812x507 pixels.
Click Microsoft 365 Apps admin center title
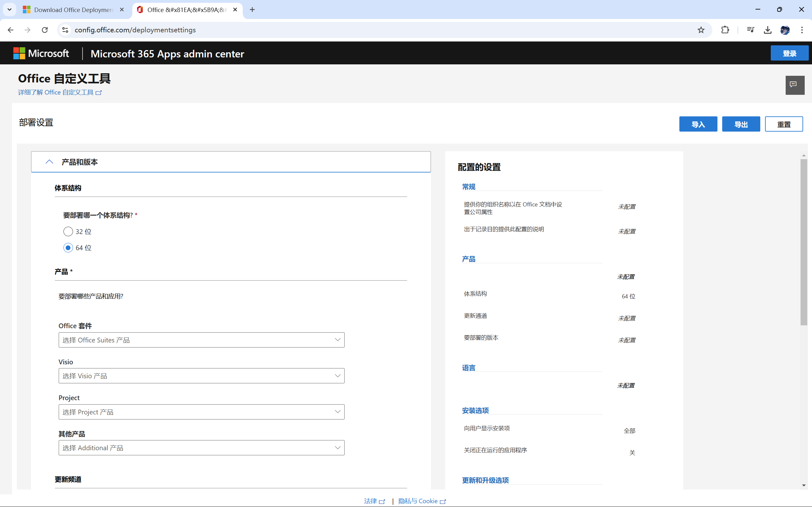coord(167,54)
